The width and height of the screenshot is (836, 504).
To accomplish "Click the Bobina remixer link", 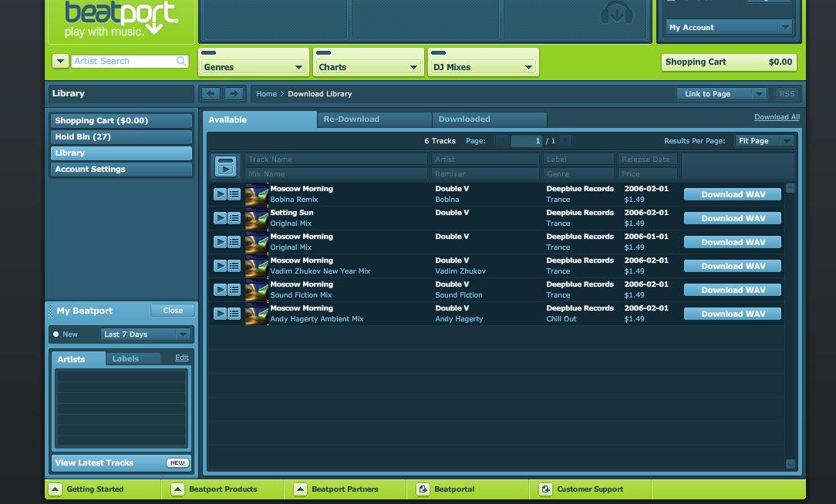I will click(x=447, y=200).
